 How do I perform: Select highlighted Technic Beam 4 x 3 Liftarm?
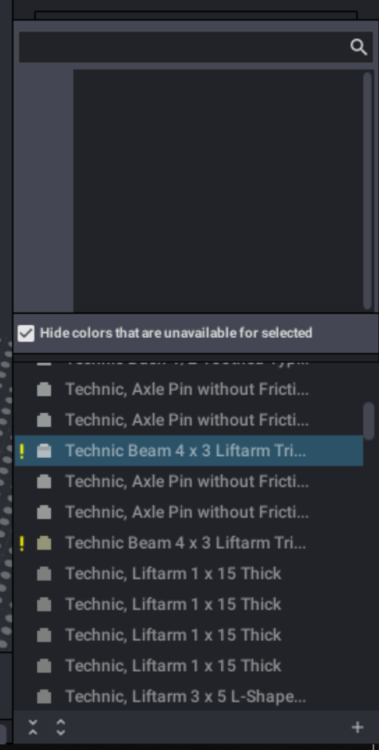point(189,451)
